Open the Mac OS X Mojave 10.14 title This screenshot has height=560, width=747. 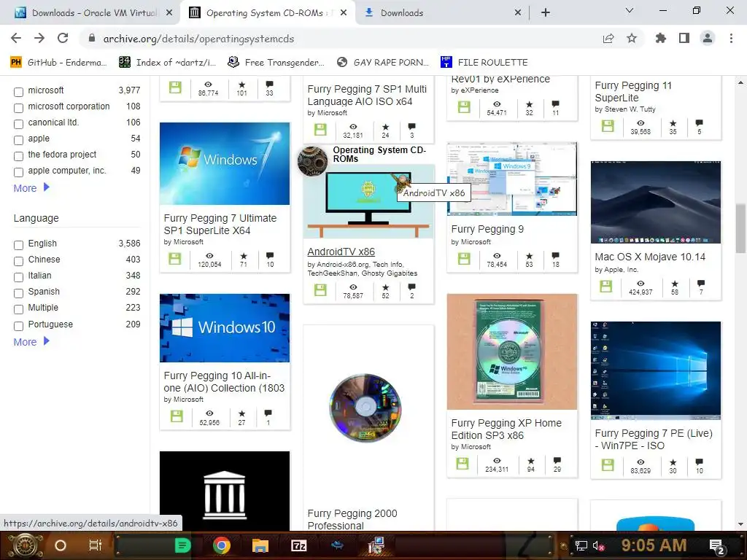click(x=650, y=257)
